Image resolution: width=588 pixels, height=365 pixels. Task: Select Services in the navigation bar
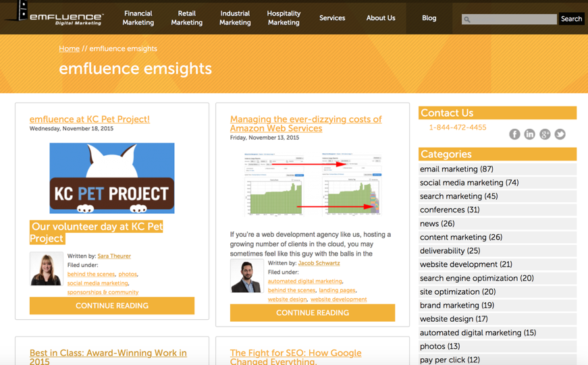[x=332, y=18]
